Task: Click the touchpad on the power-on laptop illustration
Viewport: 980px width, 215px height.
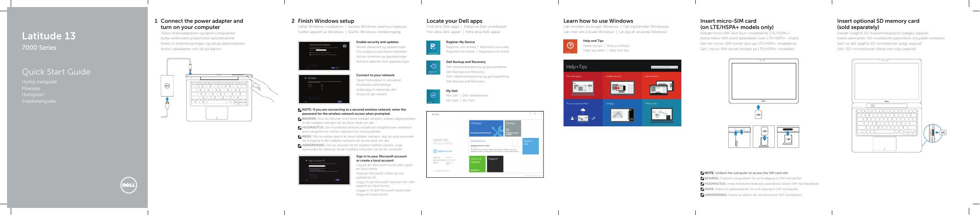Action: 216,113
